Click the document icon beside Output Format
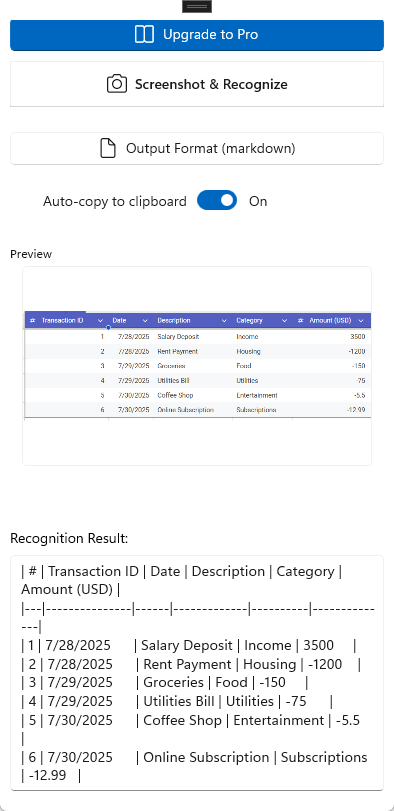394x811 pixels. pos(108,148)
